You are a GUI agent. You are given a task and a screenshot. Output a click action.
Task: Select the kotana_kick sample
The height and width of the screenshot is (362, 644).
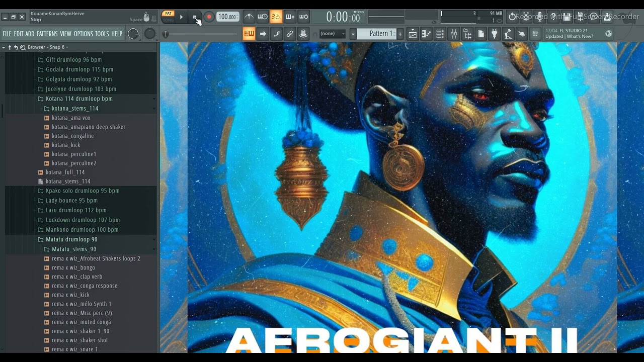(66, 145)
